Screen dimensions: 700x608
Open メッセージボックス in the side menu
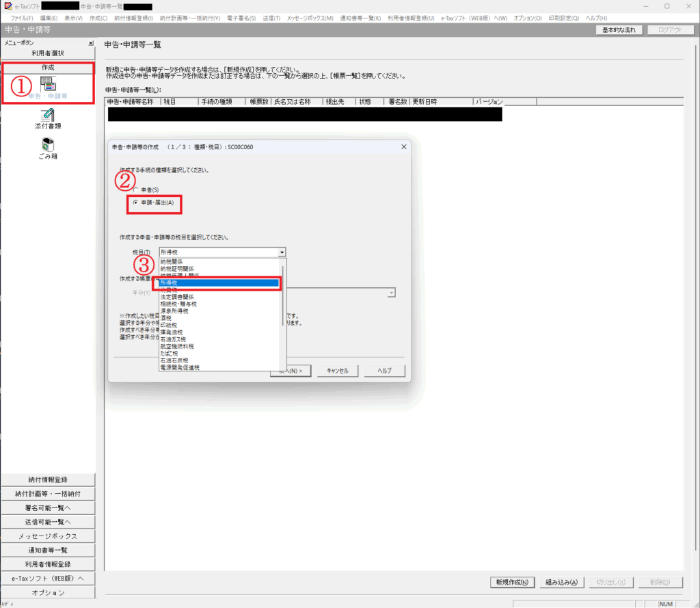(x=48, y=536)
